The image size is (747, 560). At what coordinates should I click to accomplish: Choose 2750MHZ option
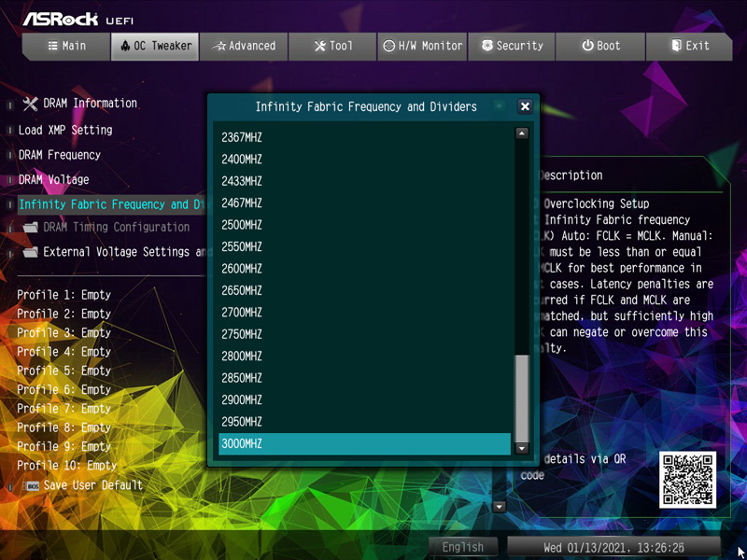pyautogui.click(x=364, y=335)
